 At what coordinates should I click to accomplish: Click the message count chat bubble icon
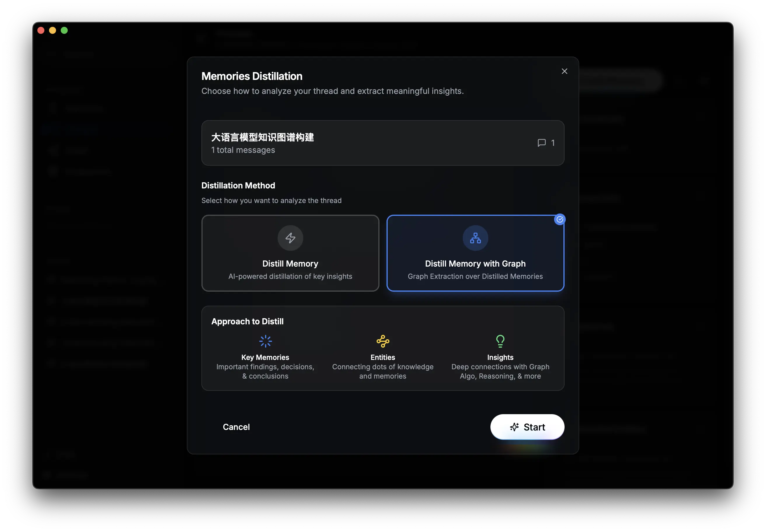[542, 143]
